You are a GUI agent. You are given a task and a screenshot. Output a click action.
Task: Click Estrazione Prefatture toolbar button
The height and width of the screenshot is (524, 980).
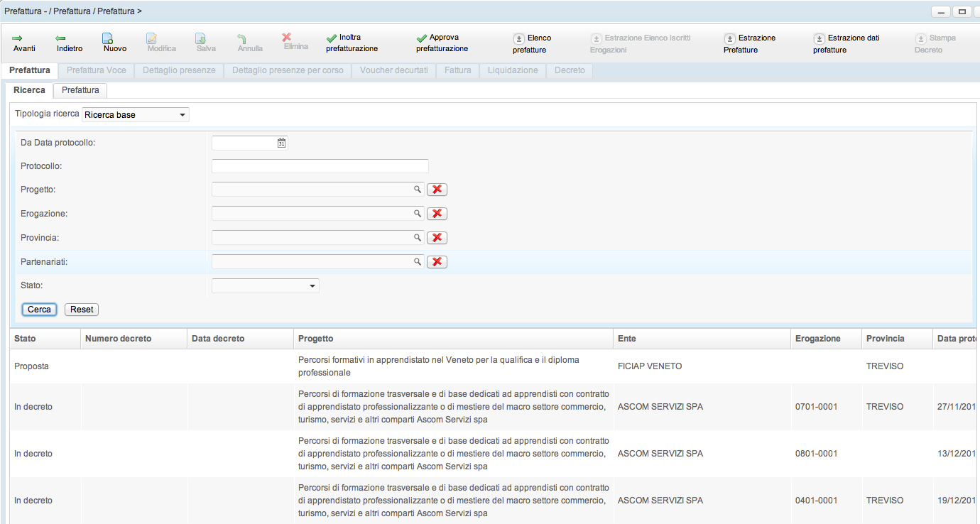(x=729, y=38)
